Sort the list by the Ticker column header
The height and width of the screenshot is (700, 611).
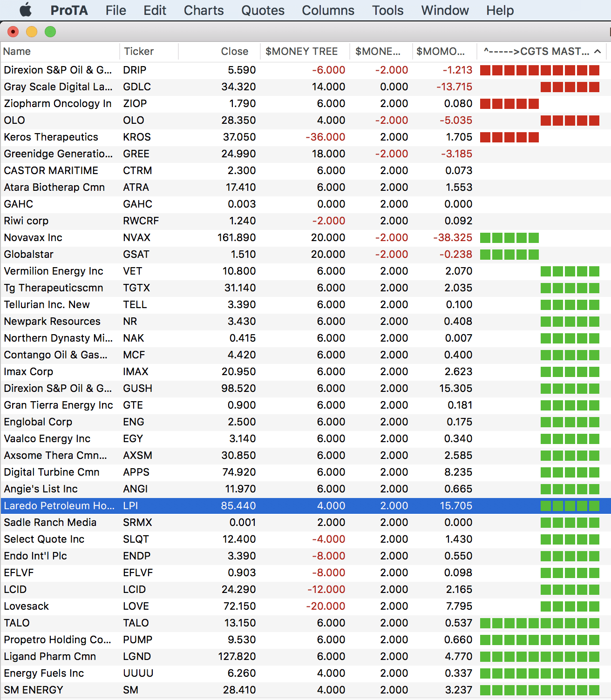click(x=149, y=51)
